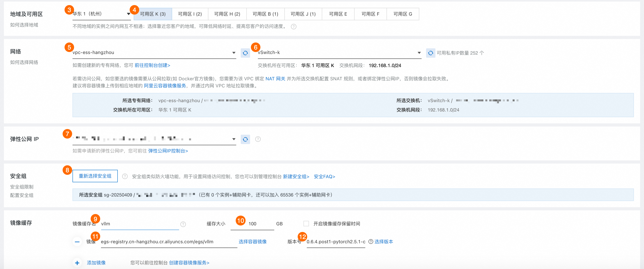Select zone tab 可用区 I (2)
The image size is (644, 269).
(190, 14)
